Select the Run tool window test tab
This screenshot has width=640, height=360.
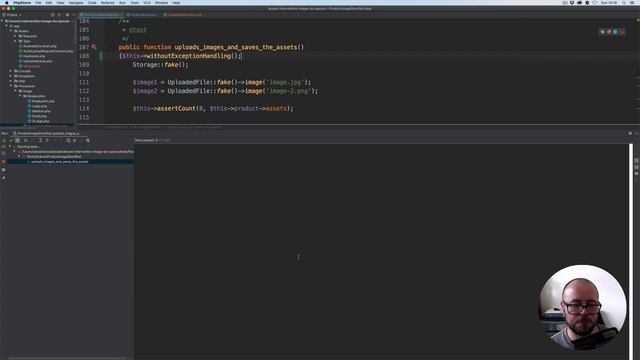coord(48,133)
